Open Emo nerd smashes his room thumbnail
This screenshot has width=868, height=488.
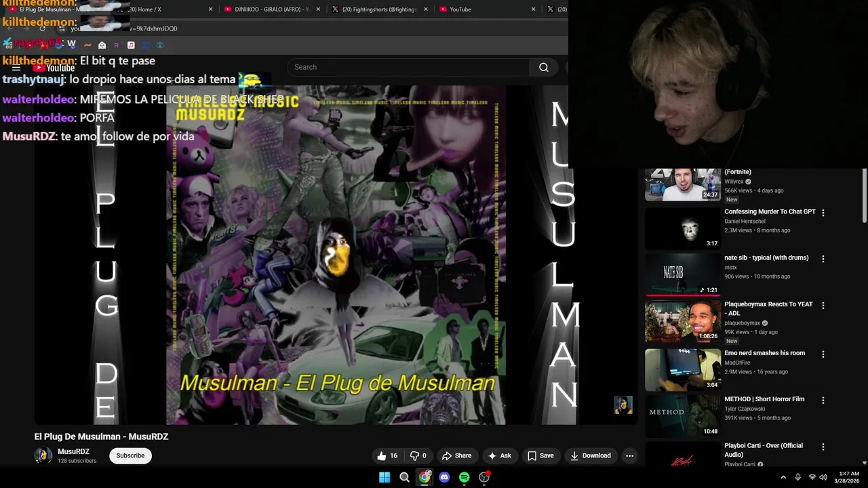[x=683, y=369]
